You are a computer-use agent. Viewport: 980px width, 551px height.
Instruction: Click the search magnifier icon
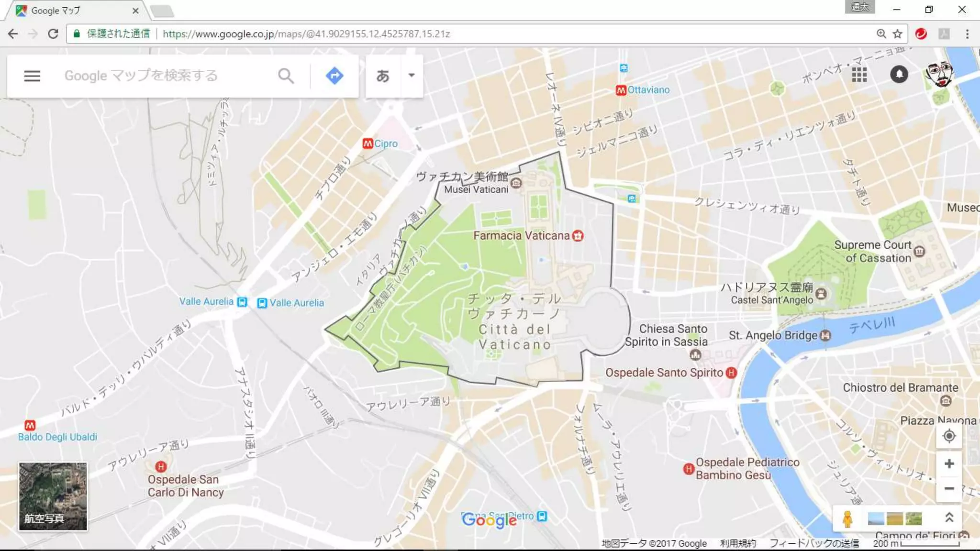286,76
